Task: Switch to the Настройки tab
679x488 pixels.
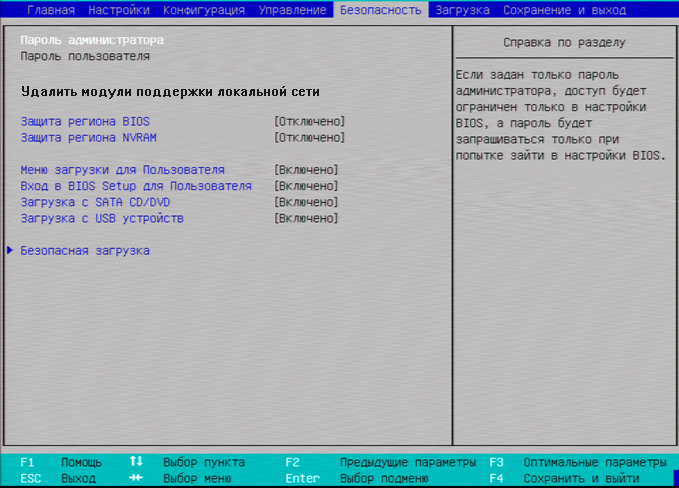Action: tap(119, 10)
